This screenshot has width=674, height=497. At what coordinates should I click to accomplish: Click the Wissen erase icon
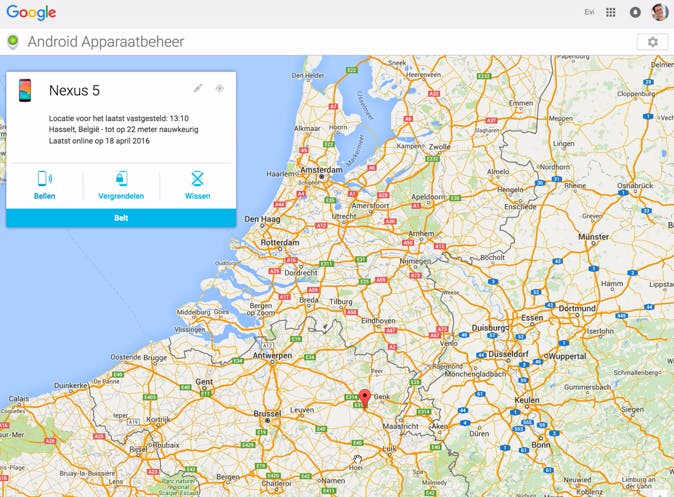point(197,178)
